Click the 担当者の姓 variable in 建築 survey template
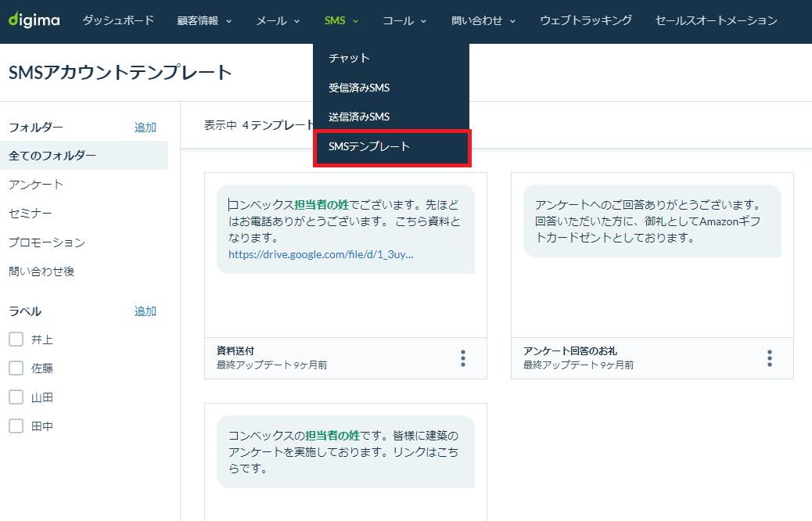Image resolution: width=812 pixels, height=521 pixels. 332,436
